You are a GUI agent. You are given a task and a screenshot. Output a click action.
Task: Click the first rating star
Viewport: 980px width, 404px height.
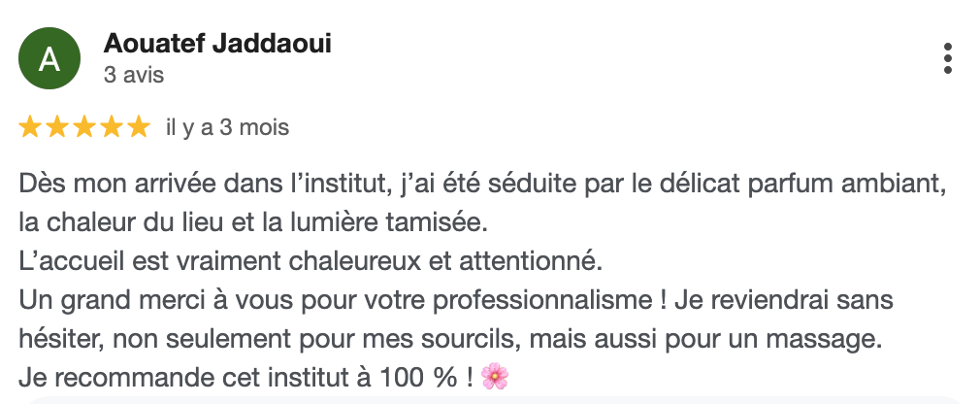pyautogui.click(x=30, y=126)
